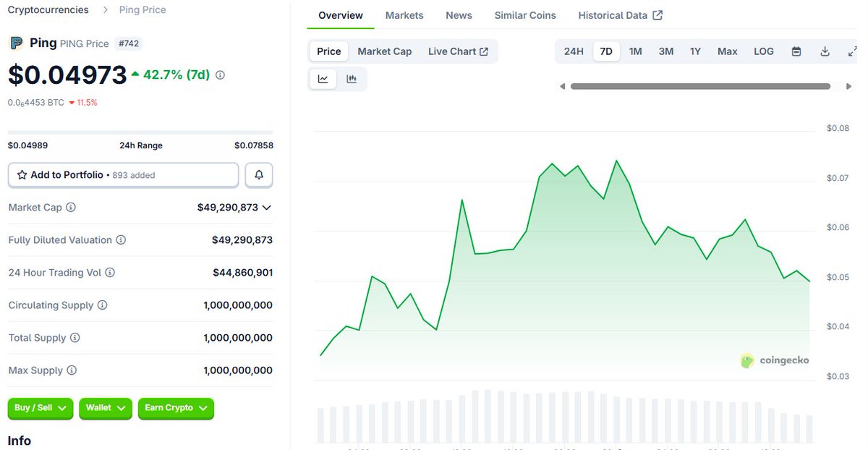Click the Info section heading
Screen dimensions: 868x450
(20, 441)
